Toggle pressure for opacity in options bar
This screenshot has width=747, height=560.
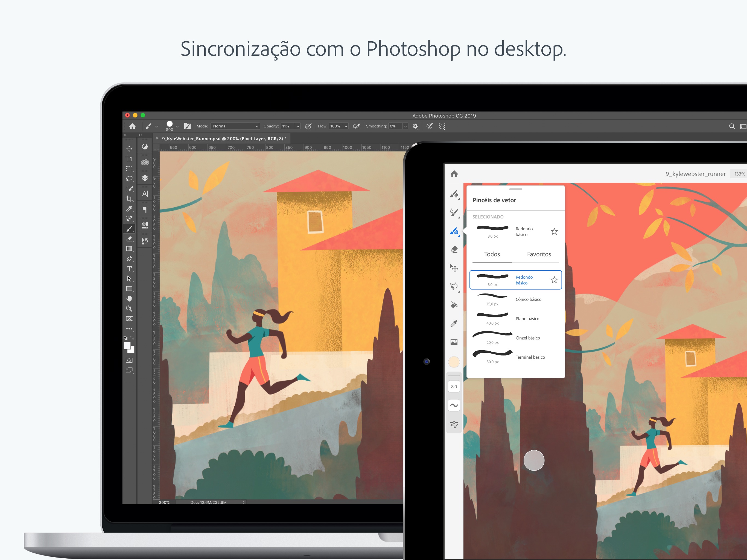[x=308, y=126]
